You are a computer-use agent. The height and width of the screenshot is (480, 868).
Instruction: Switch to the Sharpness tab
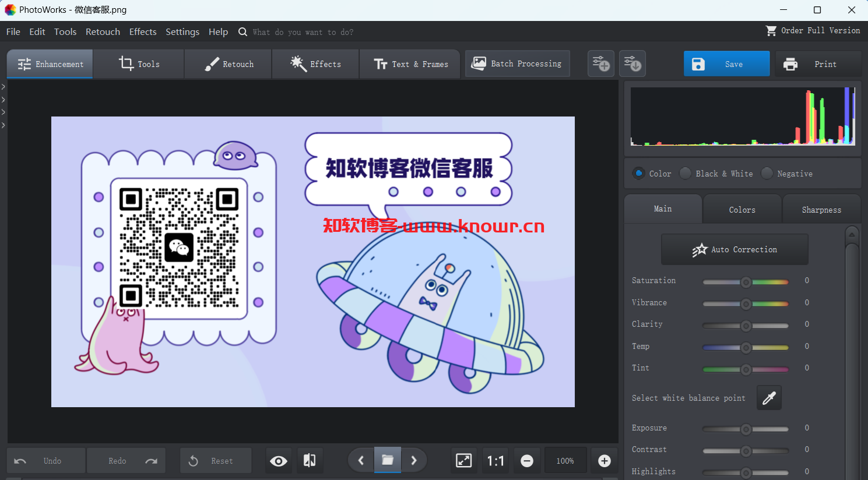click(821, 209)
